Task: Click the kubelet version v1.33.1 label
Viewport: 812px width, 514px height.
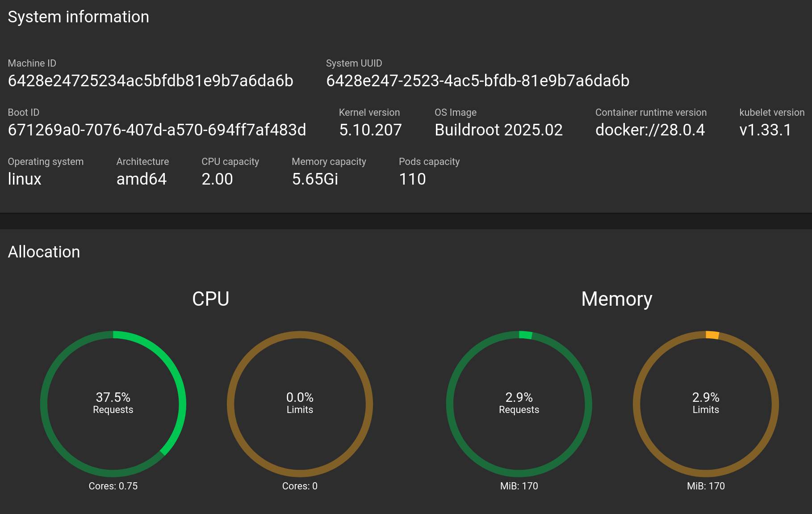Action: pyautogui.click(x=765, y=130)
